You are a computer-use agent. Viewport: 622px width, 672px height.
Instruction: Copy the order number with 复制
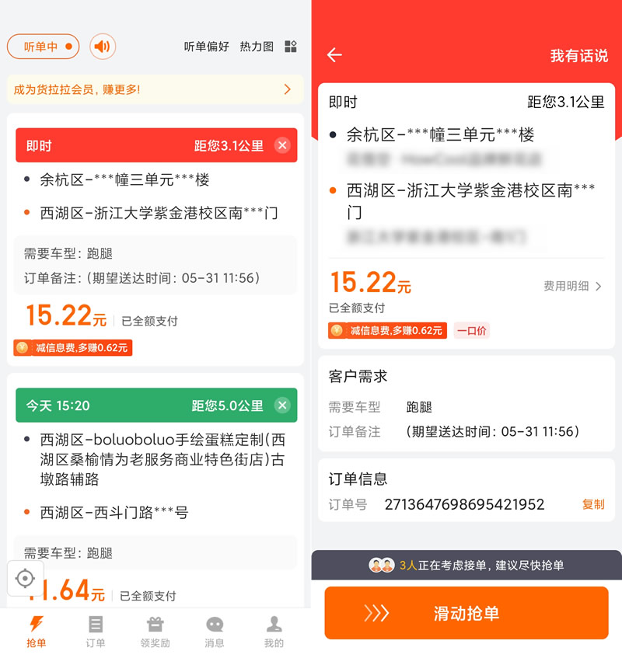tap(593, 504)
